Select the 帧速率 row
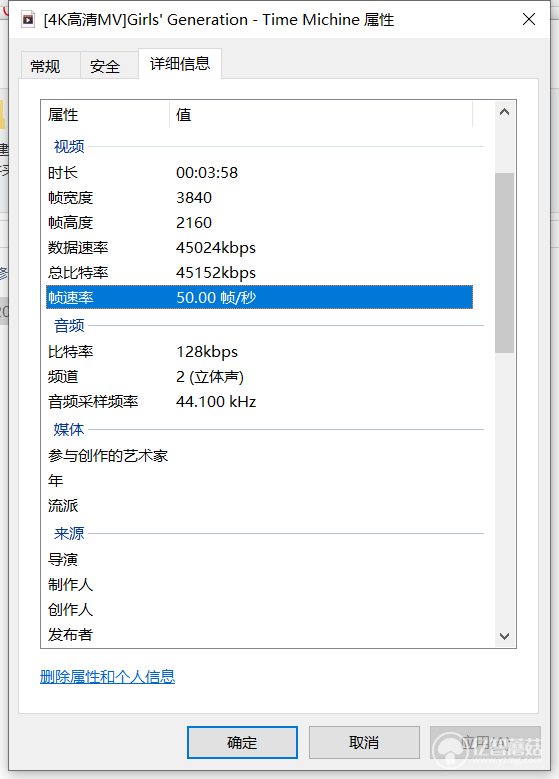Viewport: 559px width, 779px height. (x=259, y=297)
